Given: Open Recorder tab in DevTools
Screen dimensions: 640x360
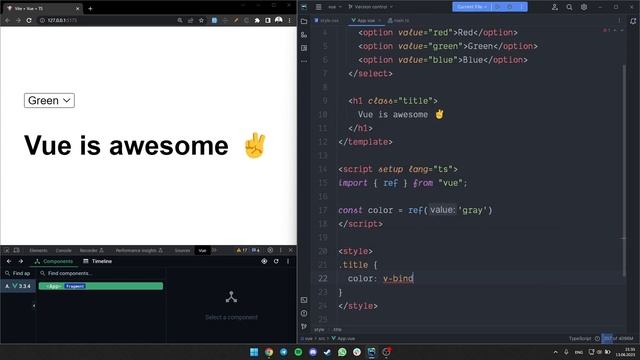Looking at the screenshot, I should pyautogui.click(x=92, y=250).
